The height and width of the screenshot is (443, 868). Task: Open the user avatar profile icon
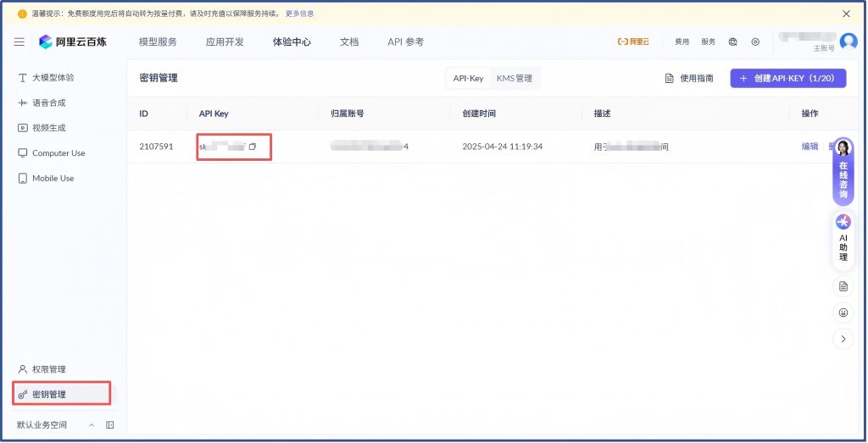pos(848,42)
